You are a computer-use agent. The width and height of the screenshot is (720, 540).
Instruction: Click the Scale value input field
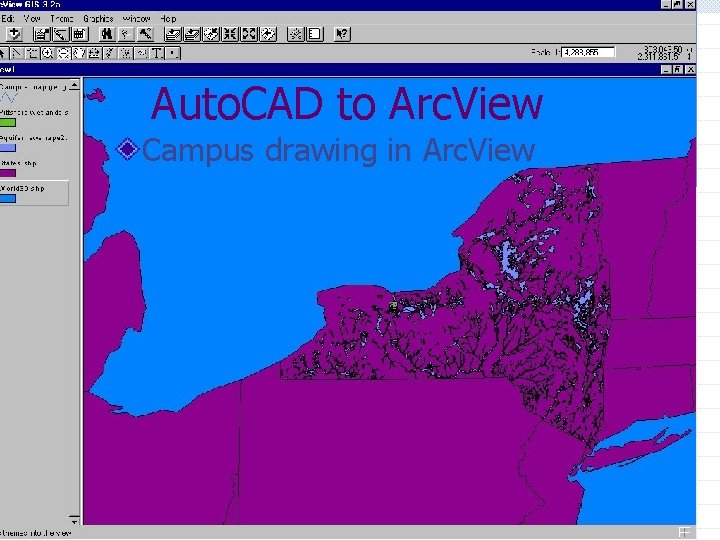click(x=588, y=52)
